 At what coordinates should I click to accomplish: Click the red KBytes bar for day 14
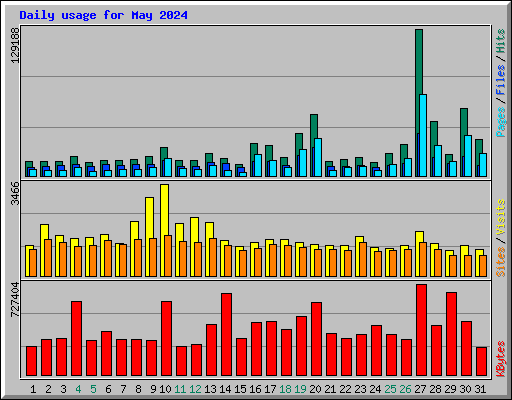(226, 335)
